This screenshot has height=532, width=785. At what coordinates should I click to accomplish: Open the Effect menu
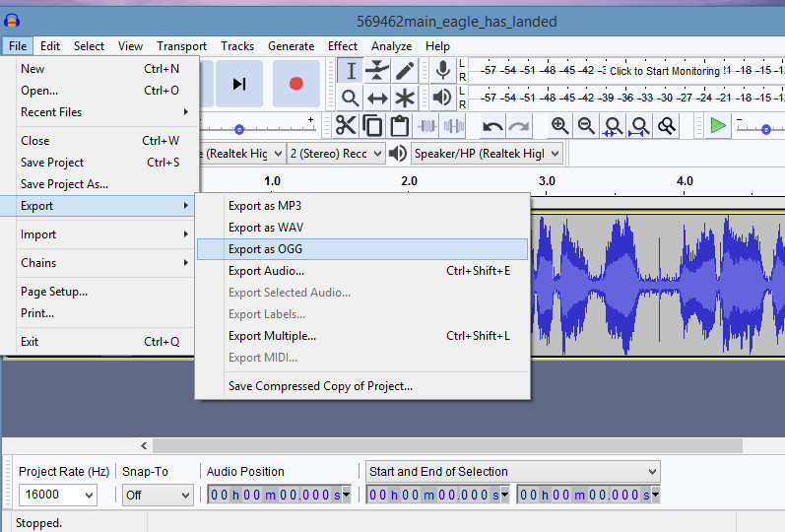pyautogui.click(x=343, y=46)
